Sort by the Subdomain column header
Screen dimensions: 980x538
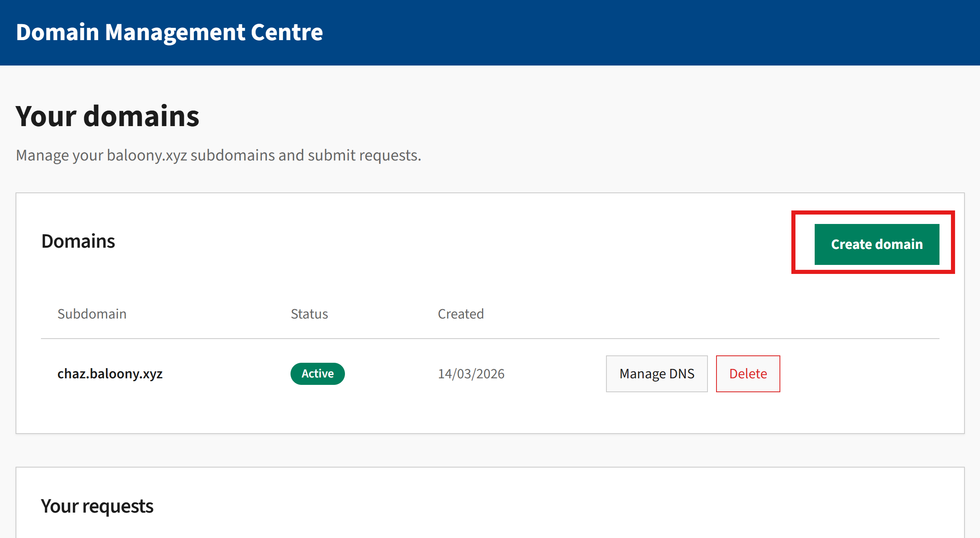coord(92,314)
